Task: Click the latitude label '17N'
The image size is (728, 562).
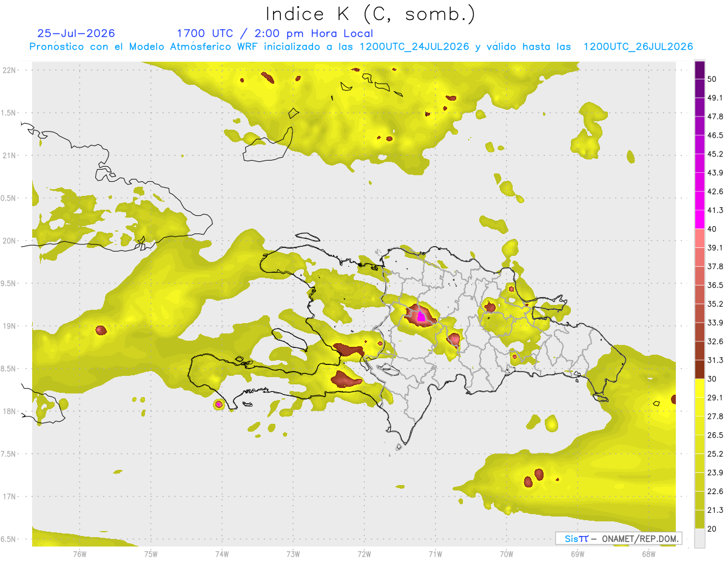Action: (x=8, y=497)
